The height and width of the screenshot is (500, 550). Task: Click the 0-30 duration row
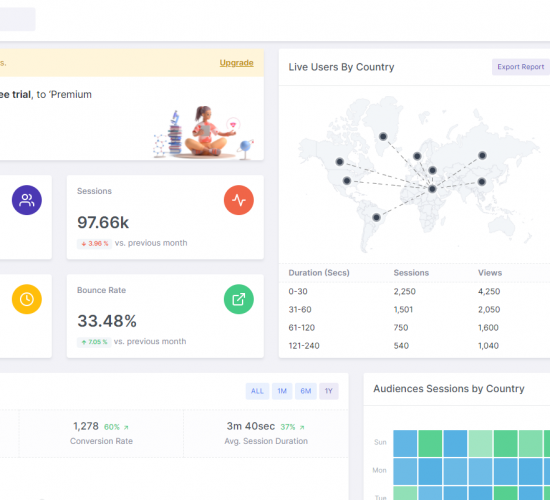tap(414, 291)
